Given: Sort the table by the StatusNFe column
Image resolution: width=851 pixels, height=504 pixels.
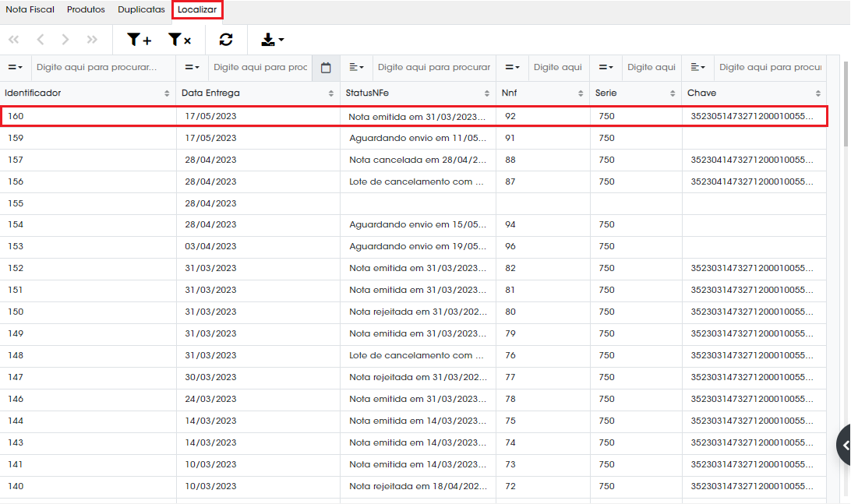Looking at the screenshot, I should (x=487, y=93).
